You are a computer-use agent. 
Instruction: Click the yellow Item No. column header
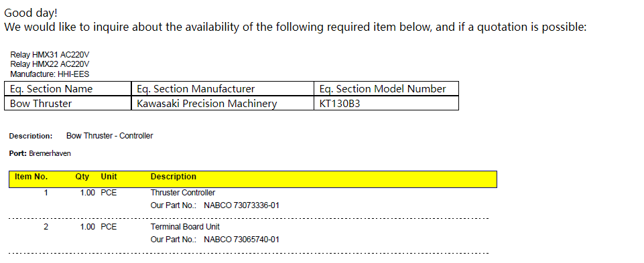point(31,177)
